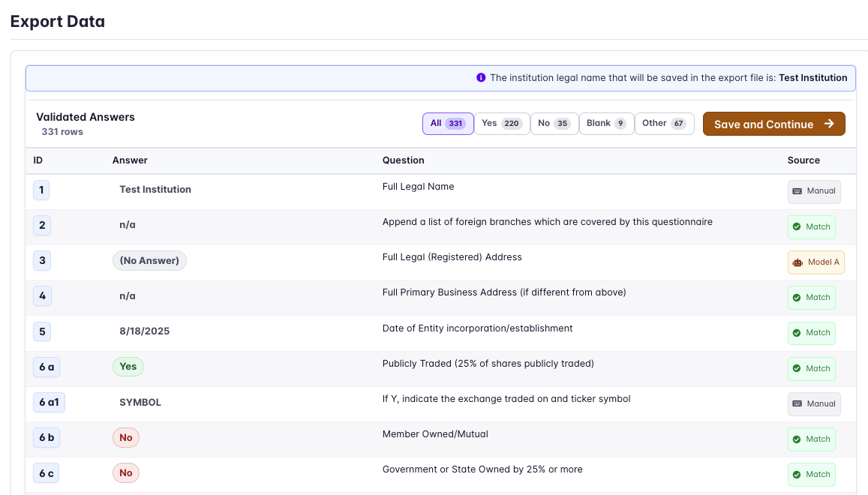Click the keyboard icon on row 6 a1's Manual badge
This screenshot has height=495, width=868.
[797, 403]
